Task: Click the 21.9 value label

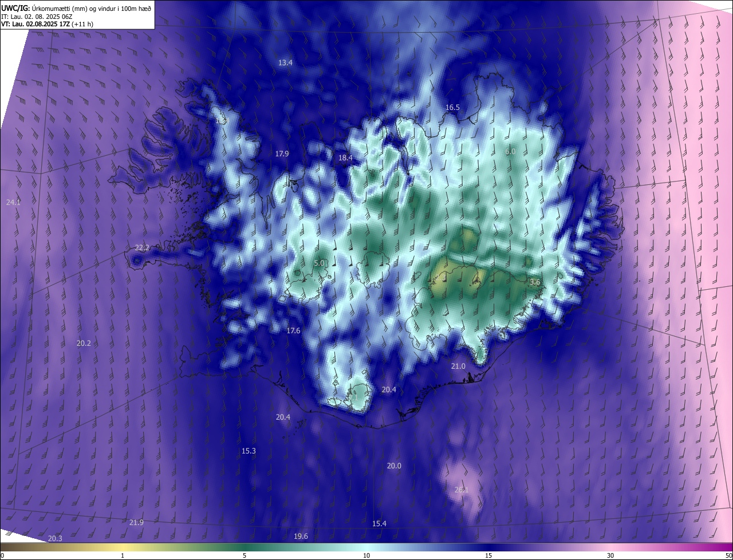Action: click(136, 522)
